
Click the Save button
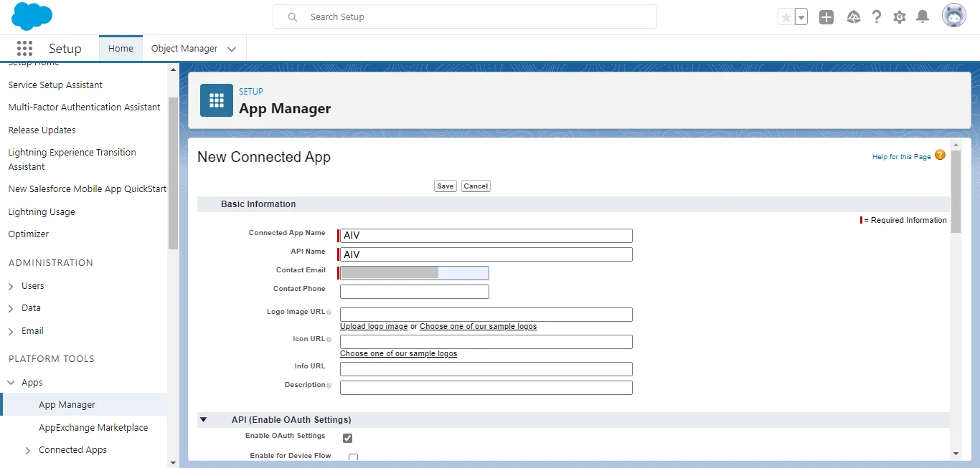[x=446, y=186]
